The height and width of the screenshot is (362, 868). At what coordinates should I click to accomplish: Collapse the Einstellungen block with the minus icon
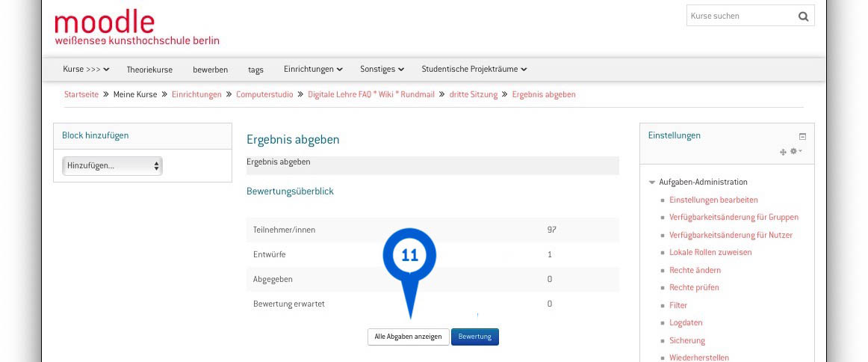[803, 136]
